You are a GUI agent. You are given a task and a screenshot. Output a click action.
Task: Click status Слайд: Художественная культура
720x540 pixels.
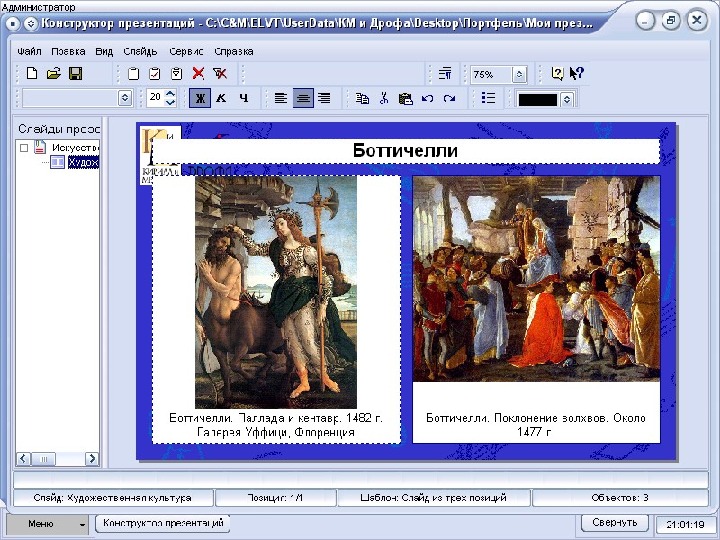[112, 498]
